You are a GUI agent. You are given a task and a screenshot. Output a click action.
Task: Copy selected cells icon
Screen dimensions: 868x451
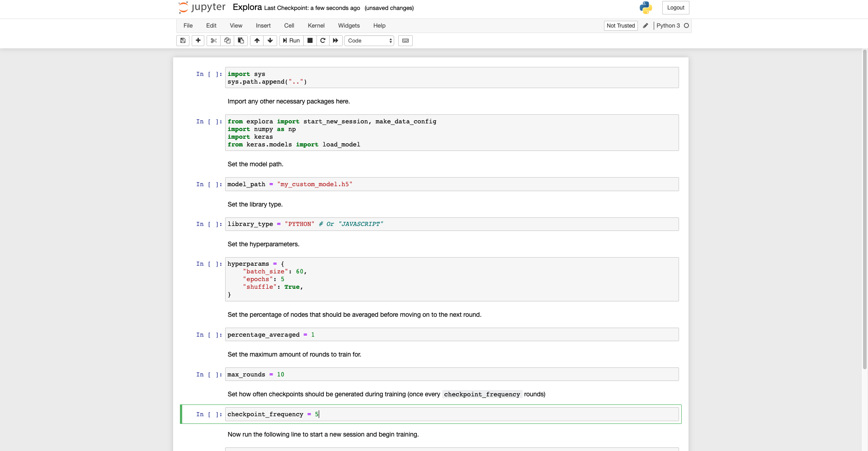click(x=227, y=41)
